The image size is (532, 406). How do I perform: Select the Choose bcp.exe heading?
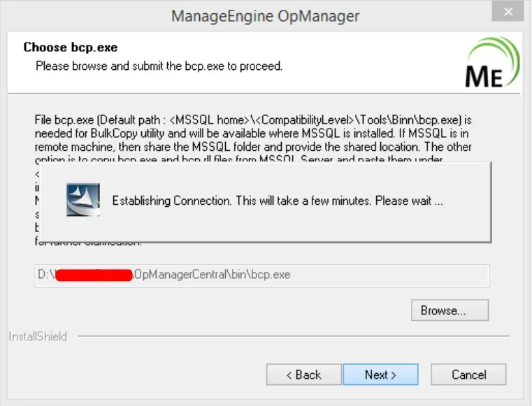click(x=71, y=47)
